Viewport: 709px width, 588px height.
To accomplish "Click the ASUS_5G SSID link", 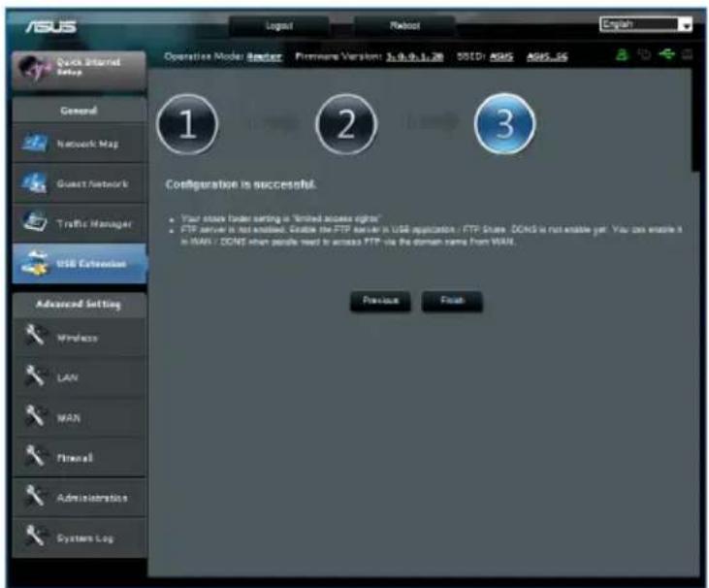I will (547, 56).
